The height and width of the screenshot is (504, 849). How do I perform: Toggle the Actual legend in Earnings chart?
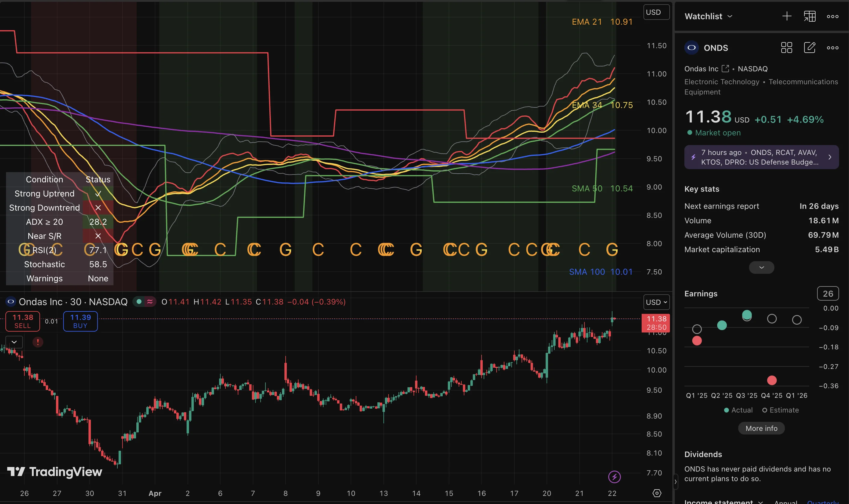click(x=738, y=410)
